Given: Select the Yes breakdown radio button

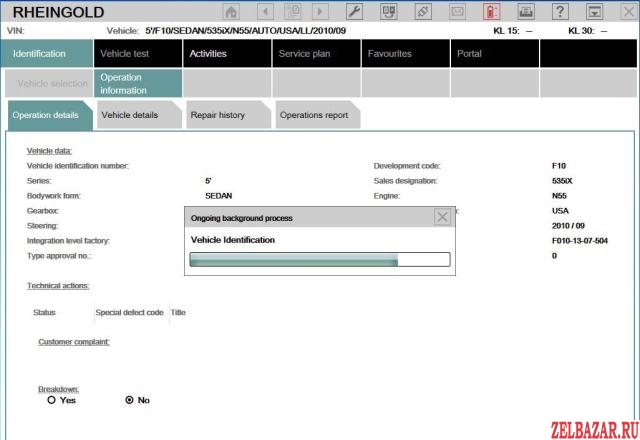Looking at the screenshot, I should tap(51, 400).
